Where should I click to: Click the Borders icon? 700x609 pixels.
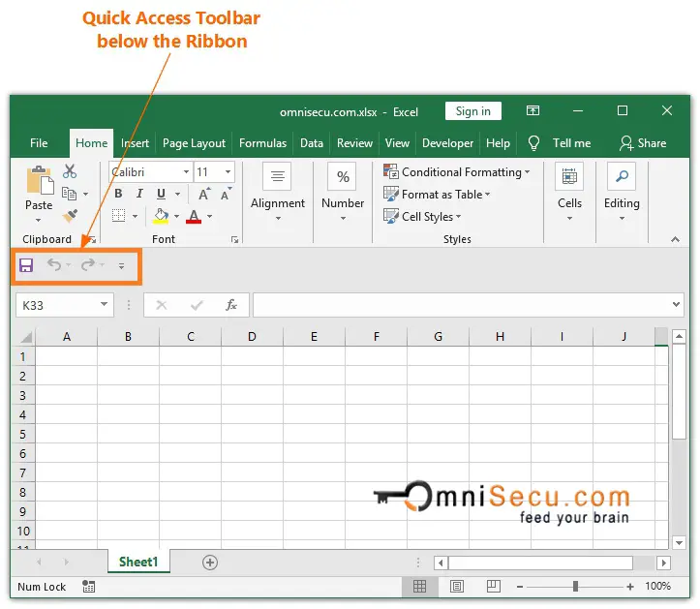(x=119, y=216)
